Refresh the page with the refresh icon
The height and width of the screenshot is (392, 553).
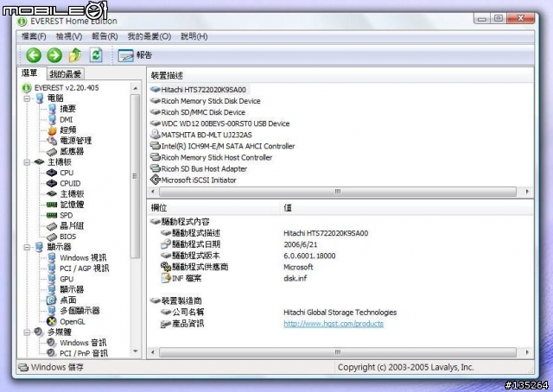(96, 55)
